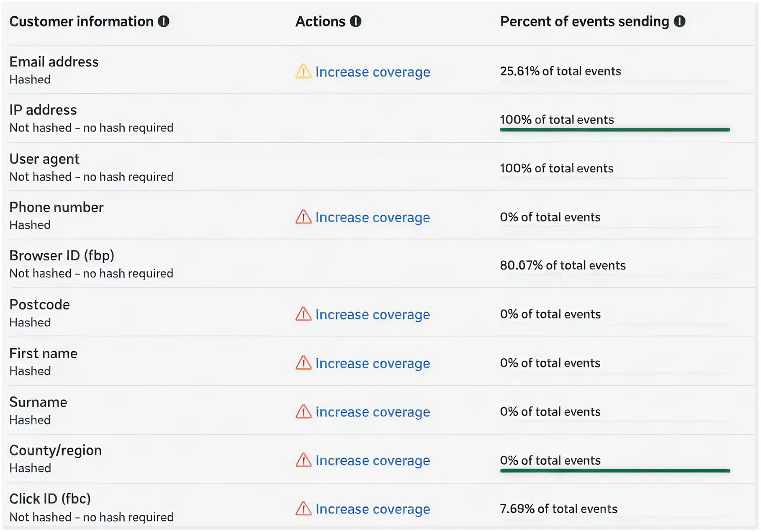
Task: Open Increase coverage link for Click ID (fbc)
Action: 373,509
